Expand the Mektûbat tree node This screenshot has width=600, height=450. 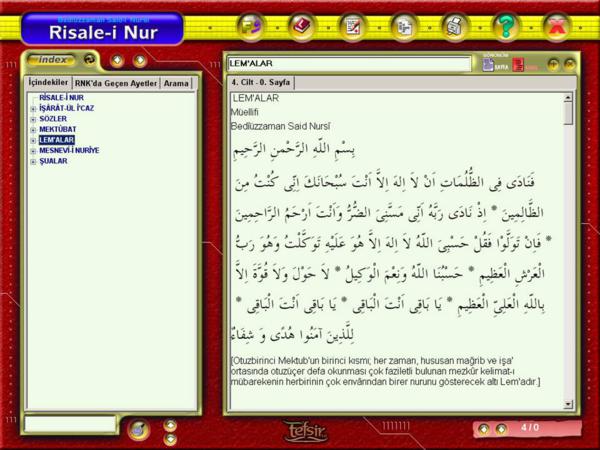33,130
